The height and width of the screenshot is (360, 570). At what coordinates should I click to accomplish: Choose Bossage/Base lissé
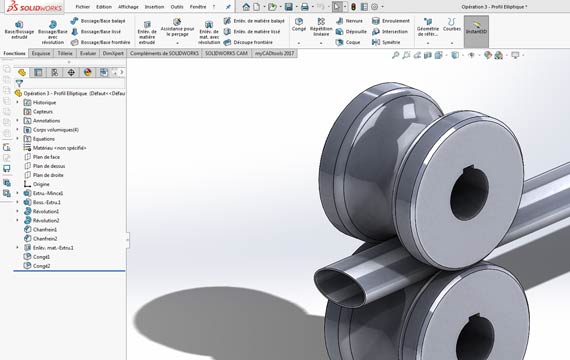96,32
